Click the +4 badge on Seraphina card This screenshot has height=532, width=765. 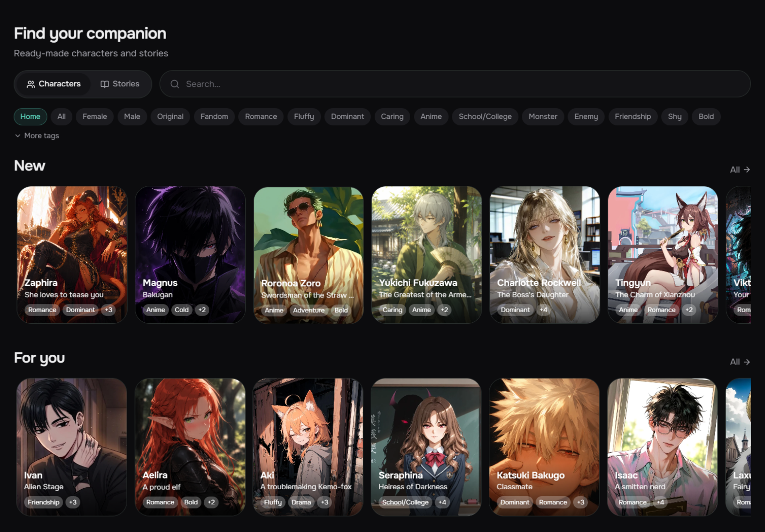click(x=442, y=502)
